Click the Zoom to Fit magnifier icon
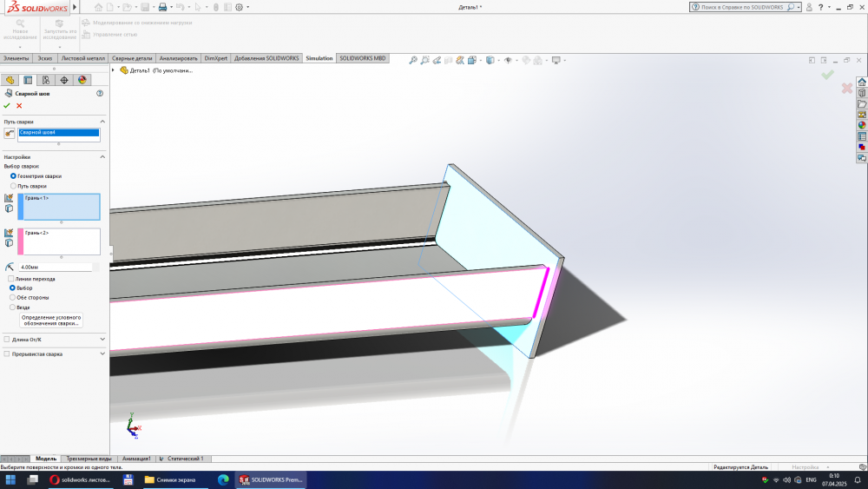 tap(413, 60)
